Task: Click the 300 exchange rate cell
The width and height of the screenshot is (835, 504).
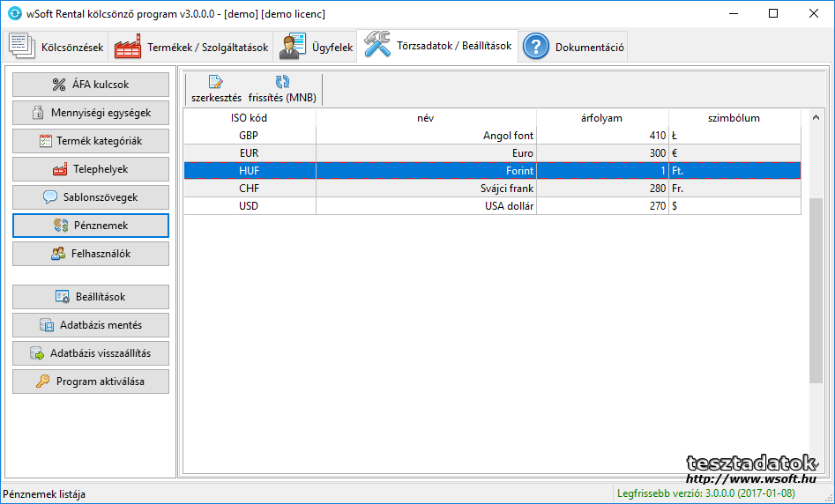Action: tap(602, 153)
